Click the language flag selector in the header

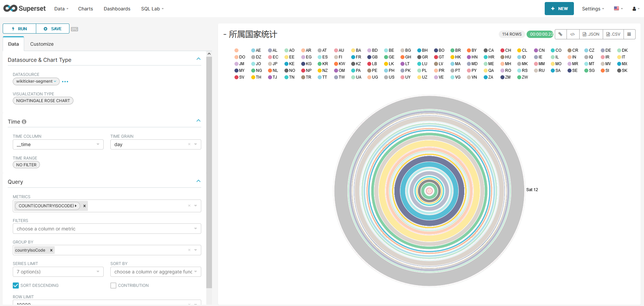(618, 8)
